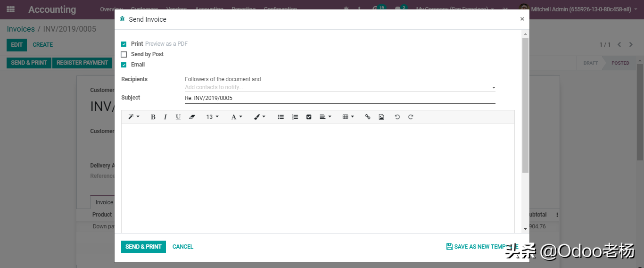Image resolution: width=644 pixels, height=268 pixels.
Task: Select the POSTED status
Action: [x=620, y=63]
